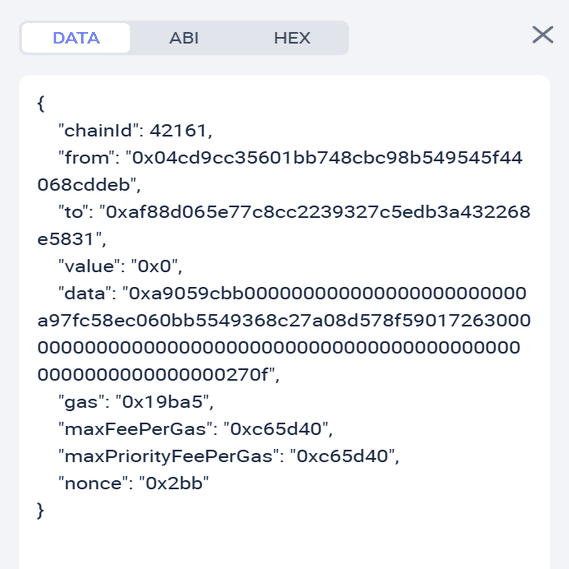The height and width of the screenshot is (569, 569).
Task: Select the DATA tab
Action: point(76,38)
